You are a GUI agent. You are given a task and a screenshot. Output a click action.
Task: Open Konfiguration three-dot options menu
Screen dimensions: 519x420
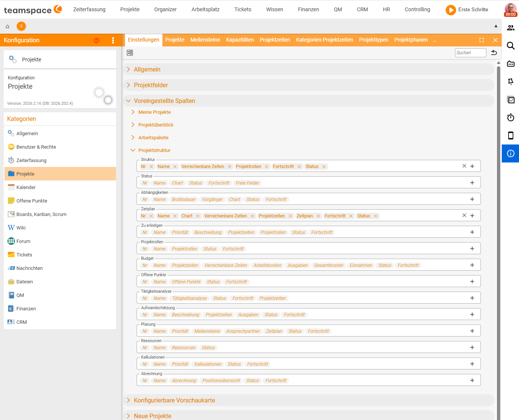[113, 40]
